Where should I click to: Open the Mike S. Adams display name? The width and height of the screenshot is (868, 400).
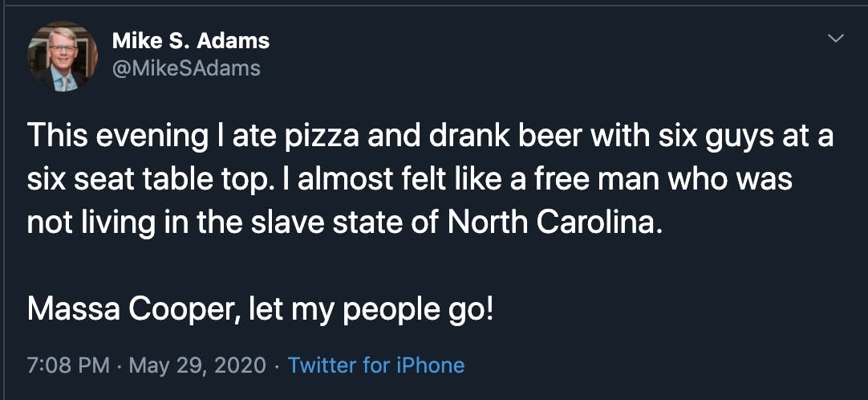(191, 40)
